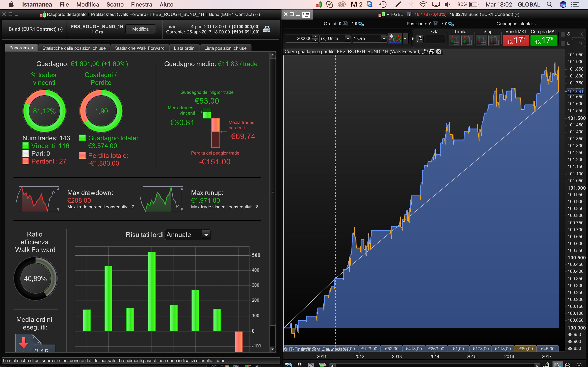Viewport: 588px width, 367px height.
Task: Open the (x) Unità dropdown
Action: tap(348, 39)
